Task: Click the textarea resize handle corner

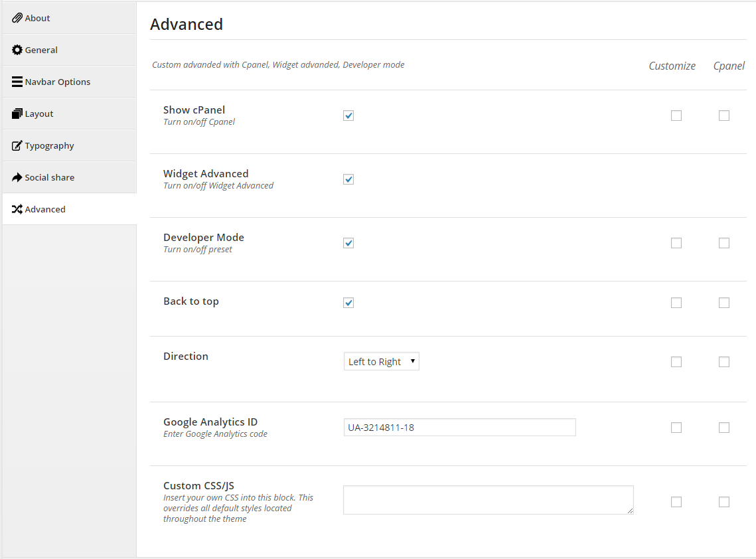Action: pyautogui.click(x=630, y=511)
